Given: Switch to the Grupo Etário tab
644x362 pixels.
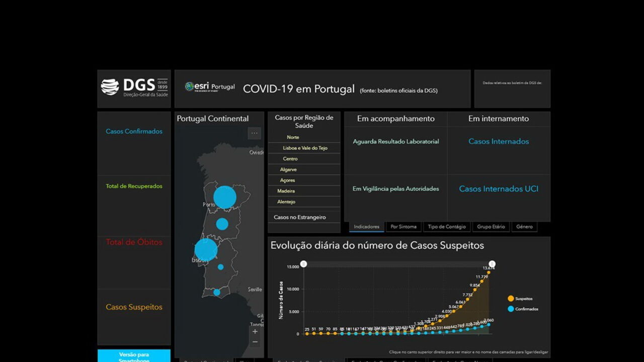Looking at the screenshot, I should 491,227.
